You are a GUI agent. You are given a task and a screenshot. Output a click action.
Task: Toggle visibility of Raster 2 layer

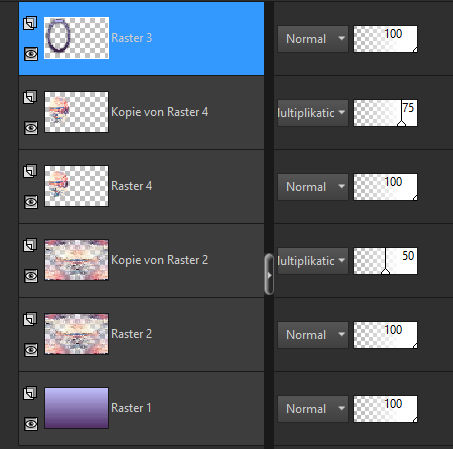coord(31,350)
